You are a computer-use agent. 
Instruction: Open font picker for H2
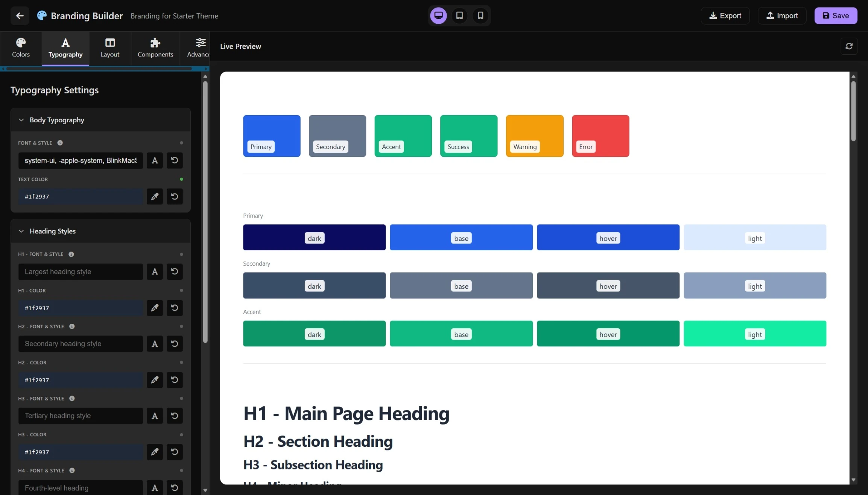click(x=155, y=344)
